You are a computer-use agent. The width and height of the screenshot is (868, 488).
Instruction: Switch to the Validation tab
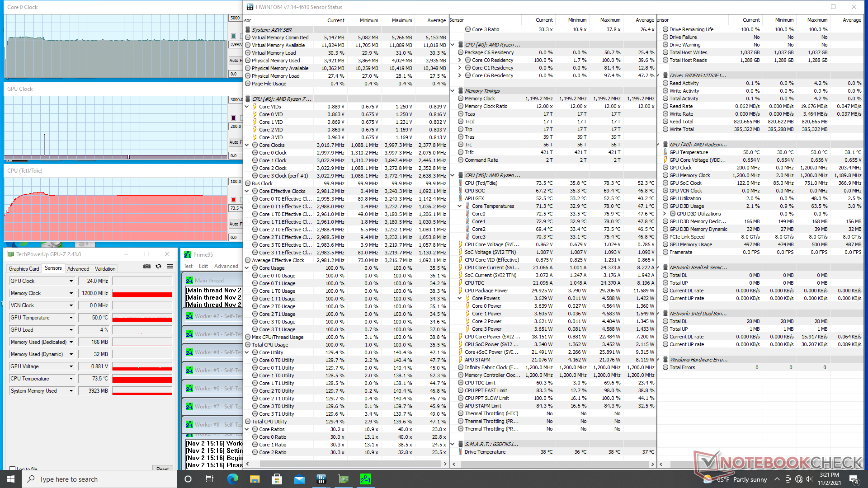click(x=105, y=268)
